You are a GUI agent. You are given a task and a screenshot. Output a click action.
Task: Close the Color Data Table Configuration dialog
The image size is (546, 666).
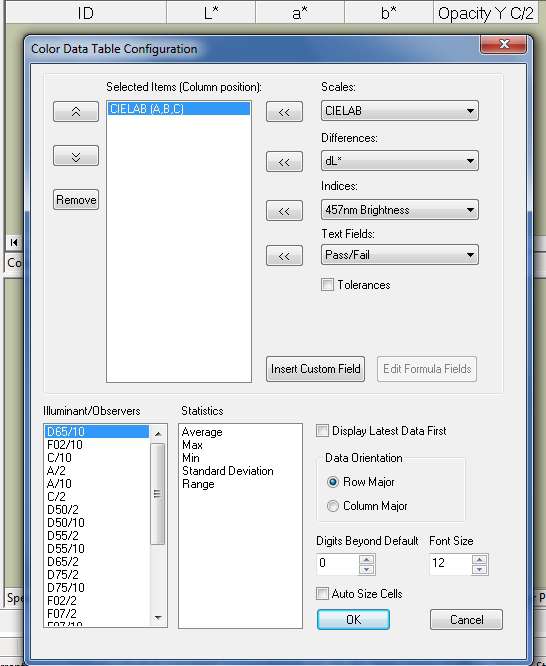tap(504, 44)
